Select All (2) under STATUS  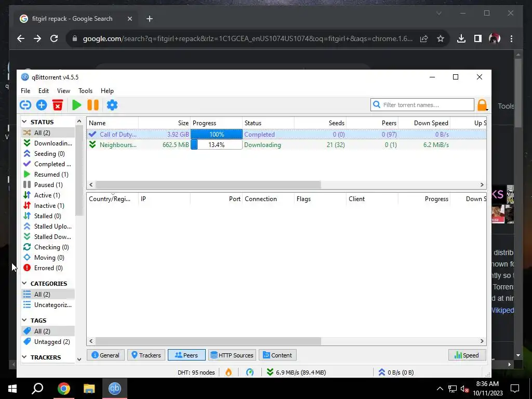(48, 132)
